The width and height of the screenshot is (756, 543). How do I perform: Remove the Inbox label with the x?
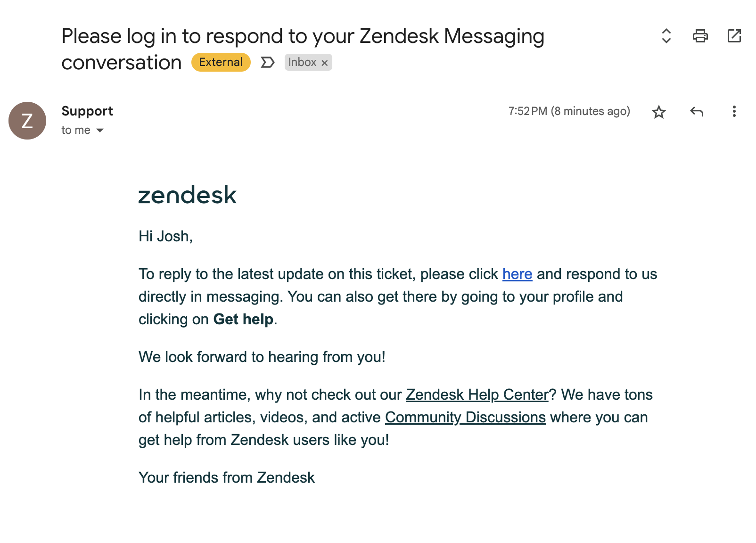[x=325, y=63]
